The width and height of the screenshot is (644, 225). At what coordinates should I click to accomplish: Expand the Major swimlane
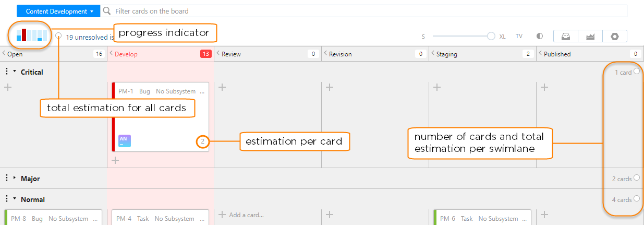pos(15,179)
